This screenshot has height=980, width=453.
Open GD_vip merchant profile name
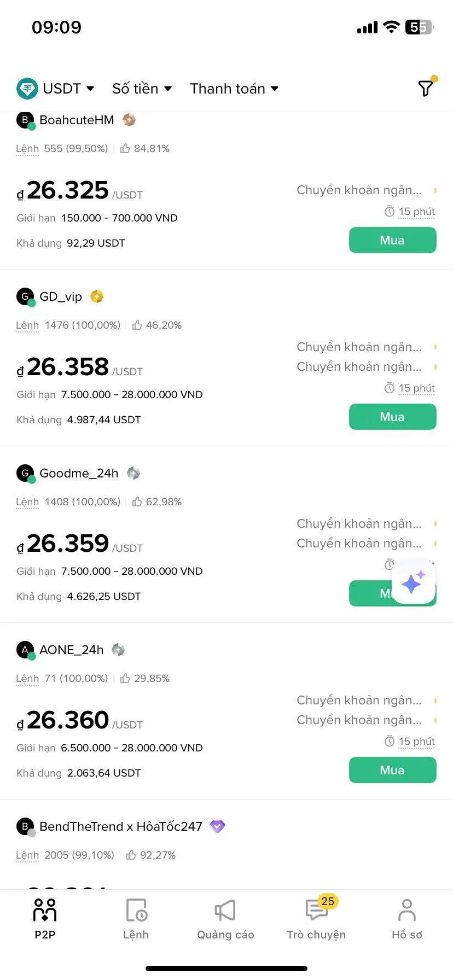click(x=61, y=296)
